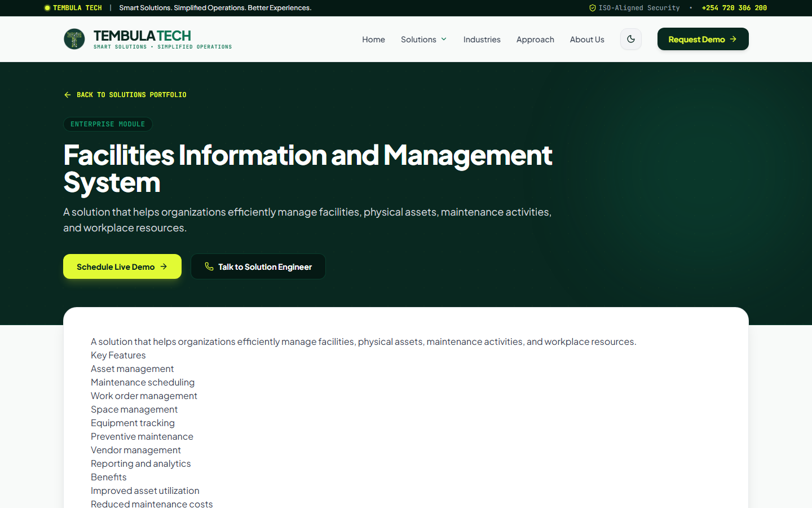
Task: Click the 'Preventive maintenance' line
Action: [x=142, y=436]
